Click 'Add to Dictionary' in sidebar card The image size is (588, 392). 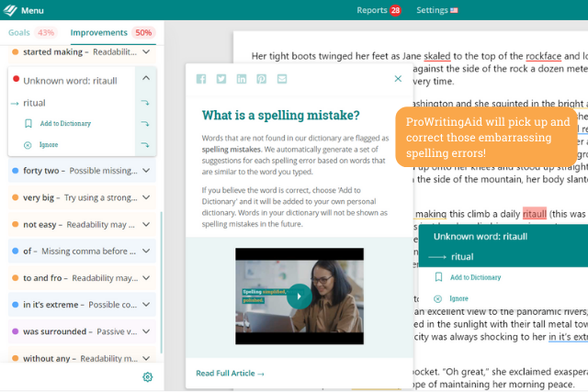65,123
